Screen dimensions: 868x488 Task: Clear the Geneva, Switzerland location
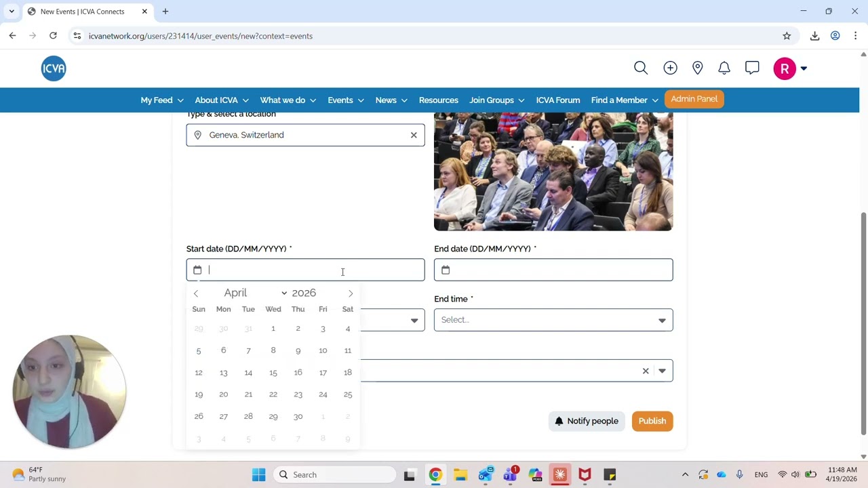pyautogui.click(x=414, y=135)
